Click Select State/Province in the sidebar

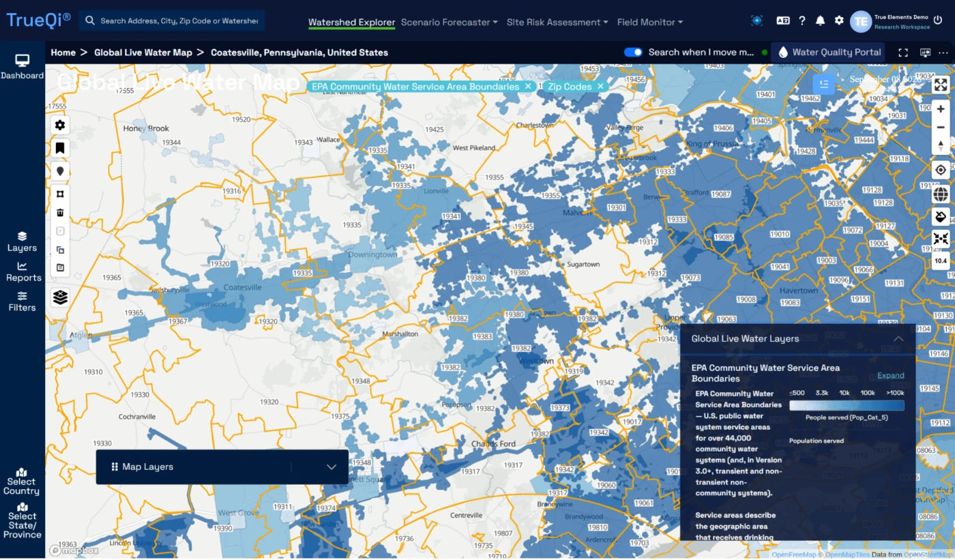pos(23,520)
